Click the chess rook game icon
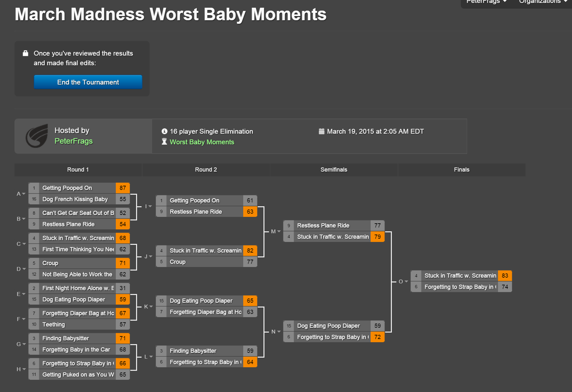 click(x=164, y=142)
